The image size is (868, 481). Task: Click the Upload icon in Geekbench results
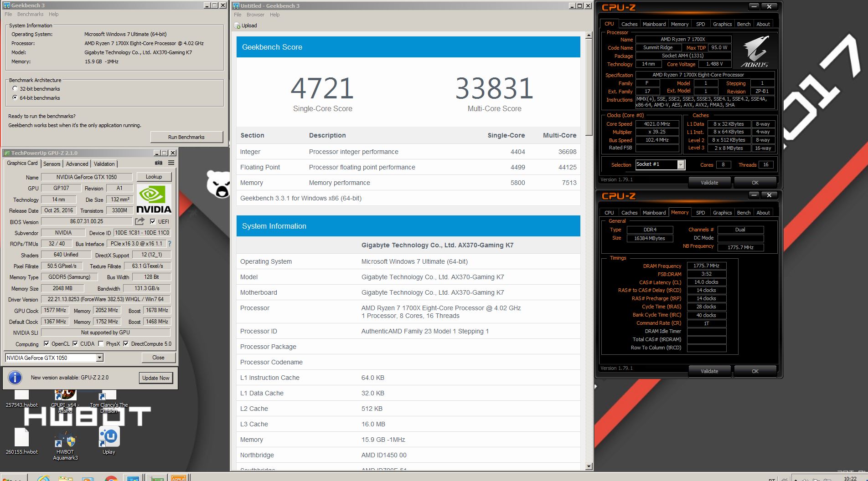pyautogui.click(x=237, y=26)
